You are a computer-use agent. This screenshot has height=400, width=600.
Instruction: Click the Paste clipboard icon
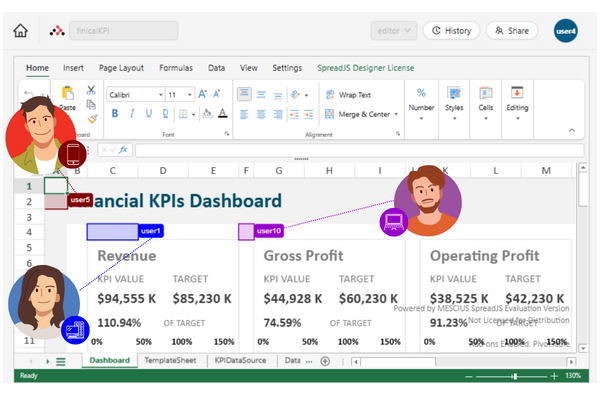(x=68, y=93)
